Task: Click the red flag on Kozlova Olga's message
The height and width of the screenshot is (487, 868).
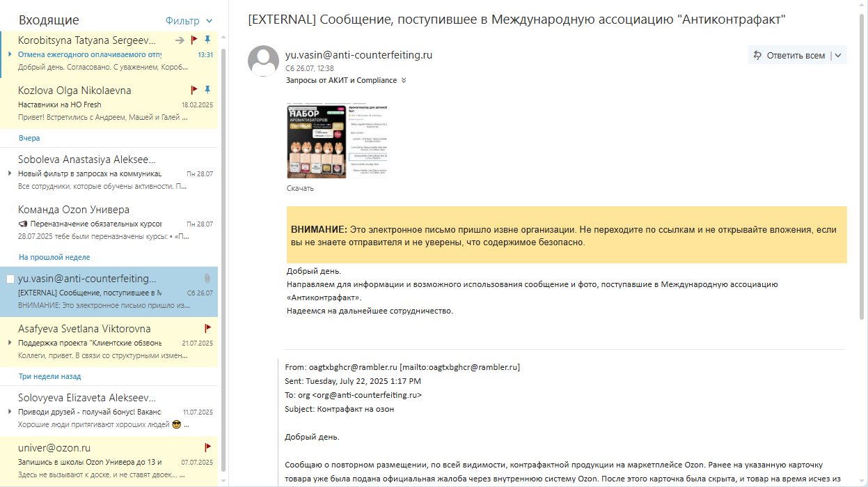Action: point(194,91)
